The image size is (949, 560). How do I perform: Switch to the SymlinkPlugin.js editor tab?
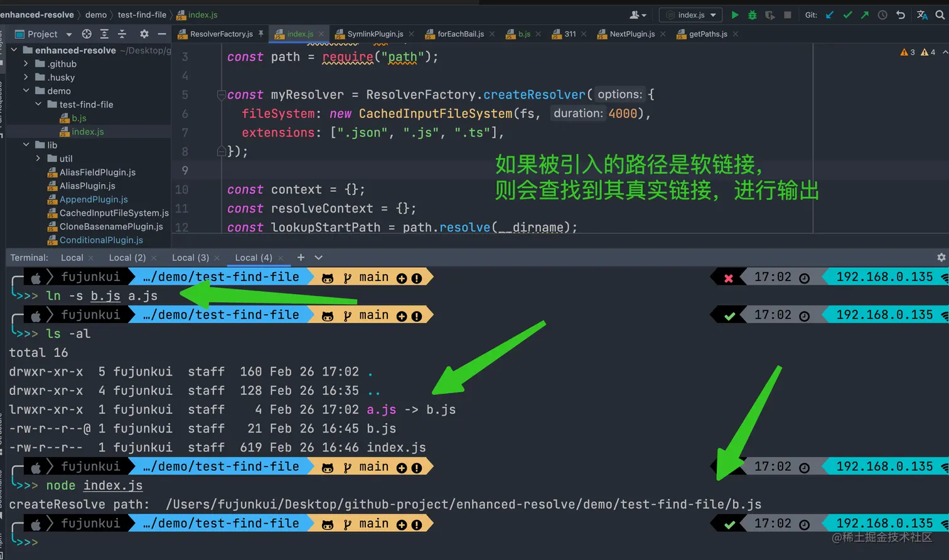coord(375,34)
